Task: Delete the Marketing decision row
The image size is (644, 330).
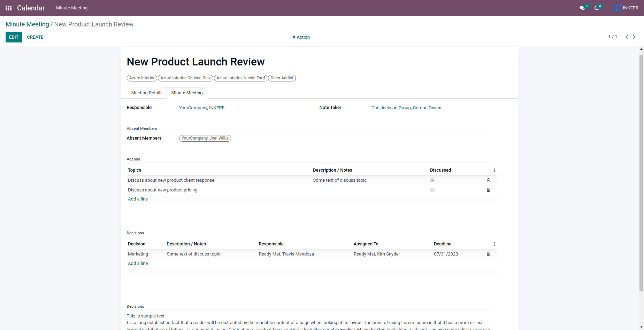Action: pyautogui.click(x=488, y=254)
